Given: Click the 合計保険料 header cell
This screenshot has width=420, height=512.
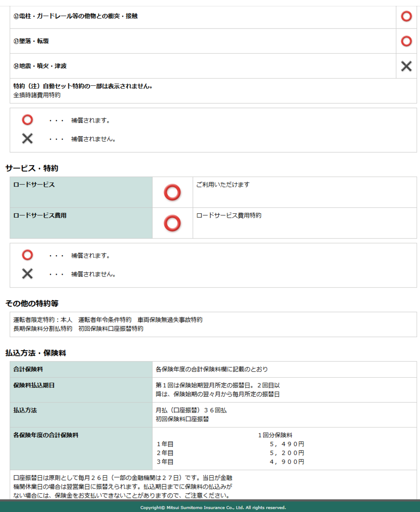Looking at the screenshot, I should click(x=81, y=369).
